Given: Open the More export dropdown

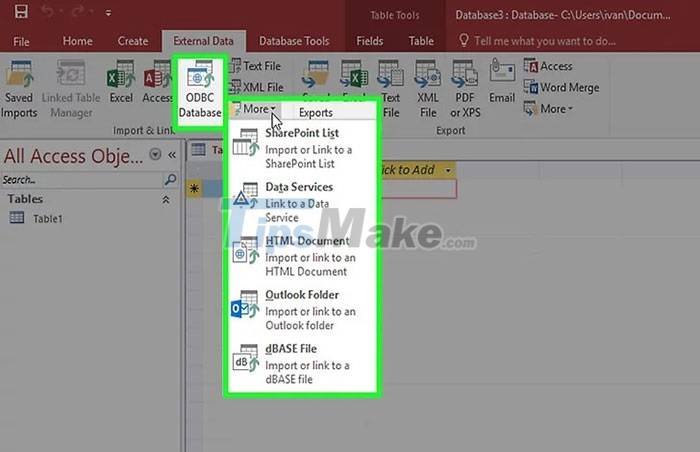Looking at the screenshot, I should pos(548,109).
